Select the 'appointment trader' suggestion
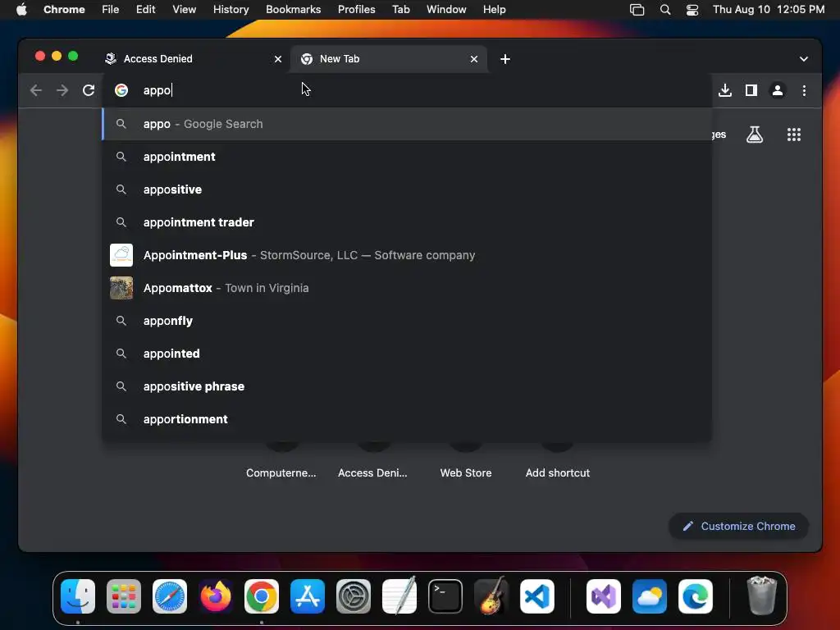840x630 pixels. point(407,222)
